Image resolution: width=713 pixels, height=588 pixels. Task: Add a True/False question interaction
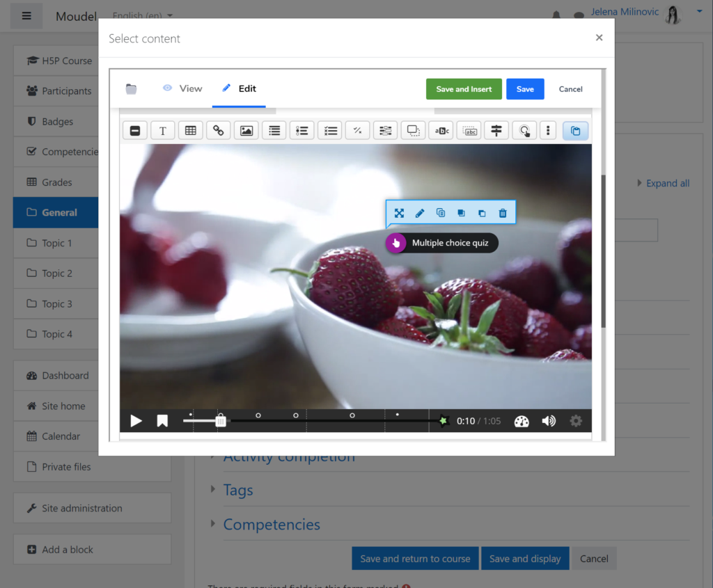tap(357, 131)
